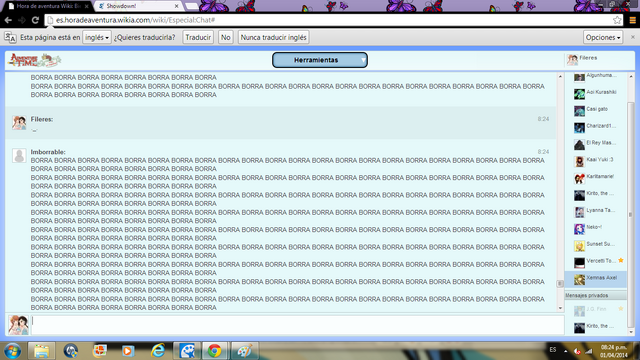Reload the chat page
640x360 pixels.
pos(35,20)
